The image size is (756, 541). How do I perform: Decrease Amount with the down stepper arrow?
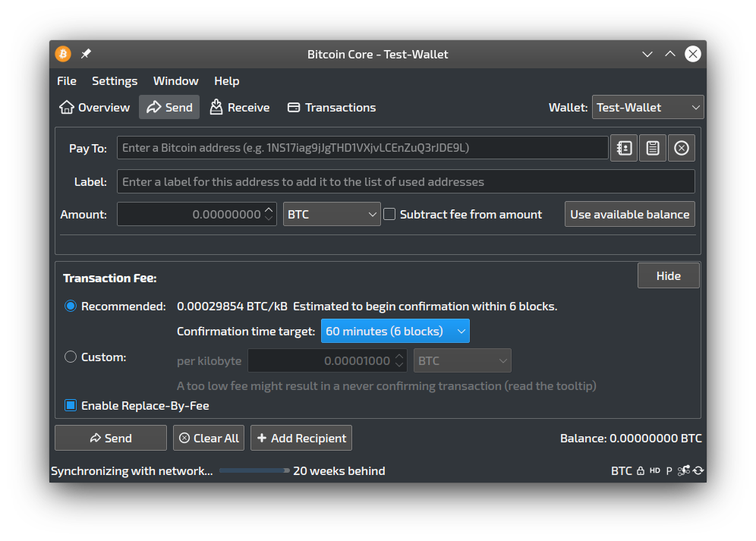click(x=269, y=219)
